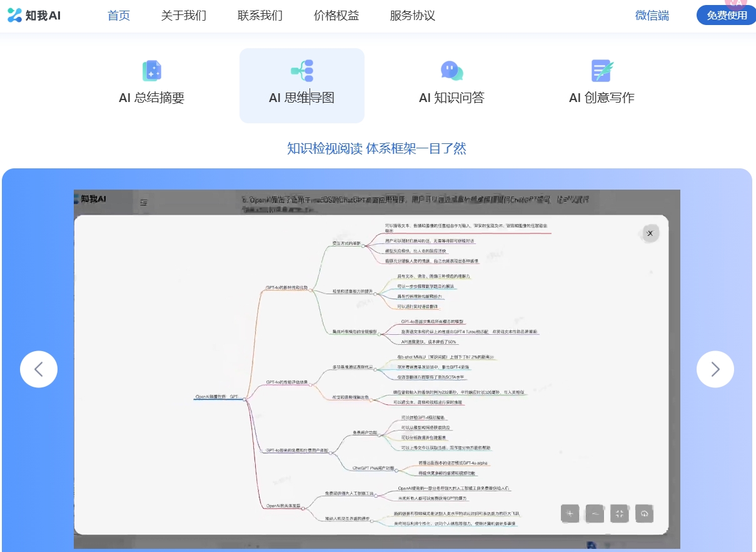Click the 微信端 link
The height and width of the screenshot is (552, 756).
pyautogui.click(x=652, y=16)
